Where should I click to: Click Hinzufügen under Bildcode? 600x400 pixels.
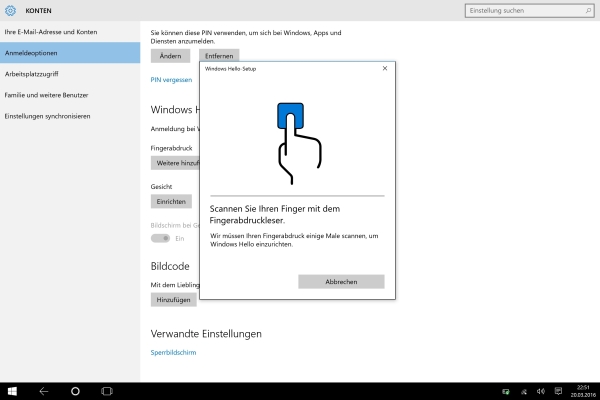[x=173, y=300]
